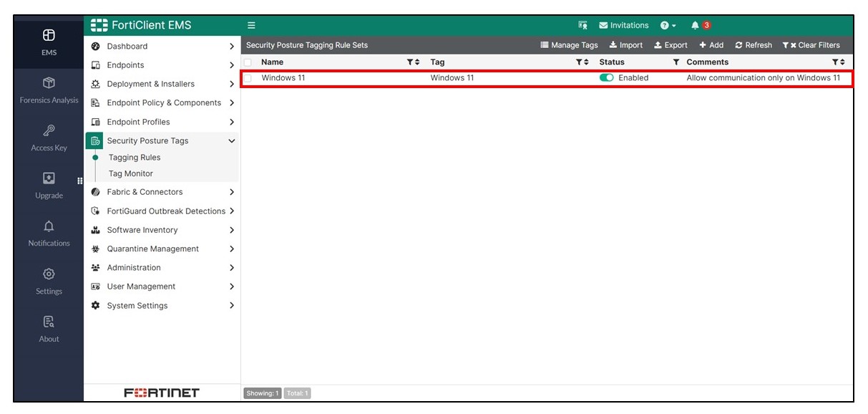This screenshot has height=414, width=868.
Task: Click the green Security Posture Tags icon
Action: (x=94, y=140)
